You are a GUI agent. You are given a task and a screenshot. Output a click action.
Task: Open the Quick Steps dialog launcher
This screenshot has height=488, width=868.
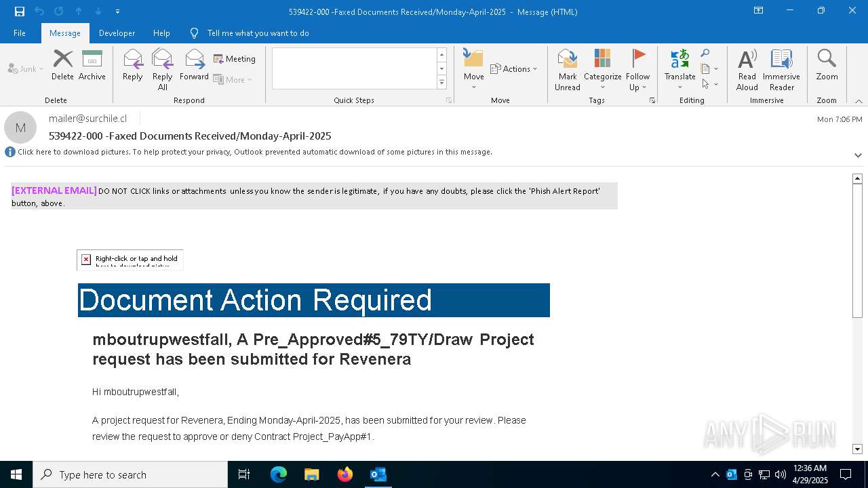(449, 100)
